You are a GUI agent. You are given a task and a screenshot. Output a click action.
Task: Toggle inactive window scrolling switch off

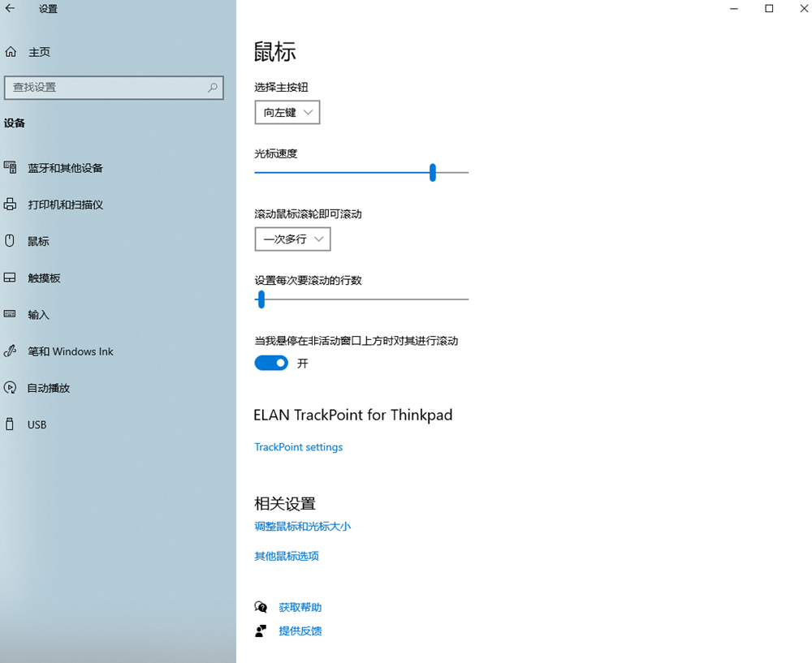(271, 364)
